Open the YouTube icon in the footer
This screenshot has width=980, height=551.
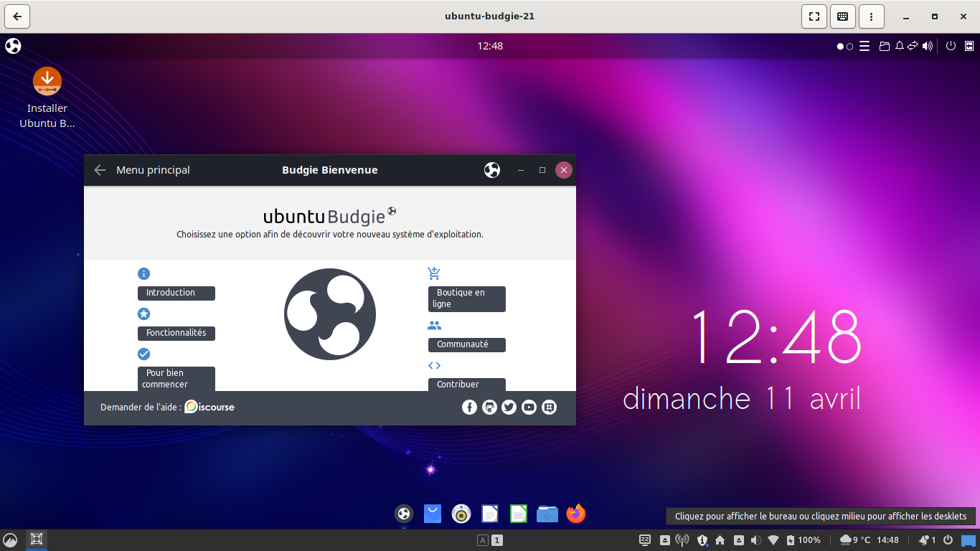tap(529, 408)
